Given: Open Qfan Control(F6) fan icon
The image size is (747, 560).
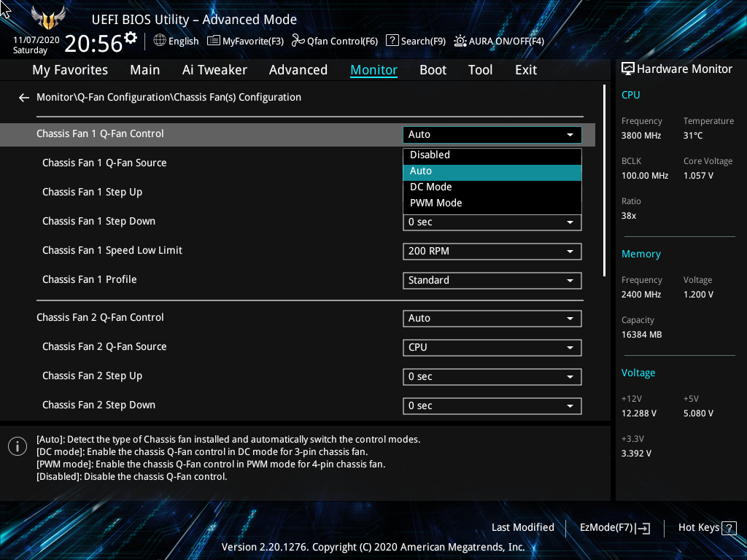Looking at the screenshot, I should click(x=298, y=41).
